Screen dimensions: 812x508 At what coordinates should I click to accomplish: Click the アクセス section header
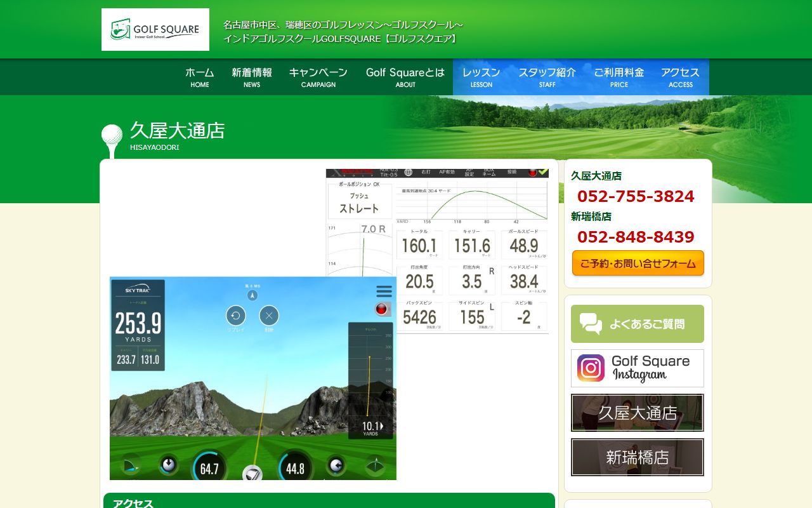[329, 500]
